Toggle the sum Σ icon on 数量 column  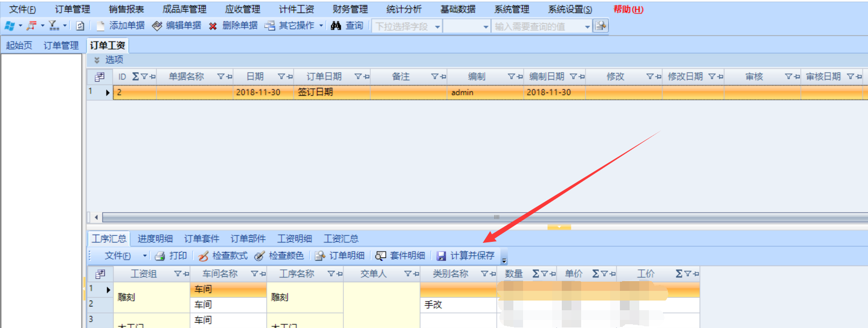535,274
